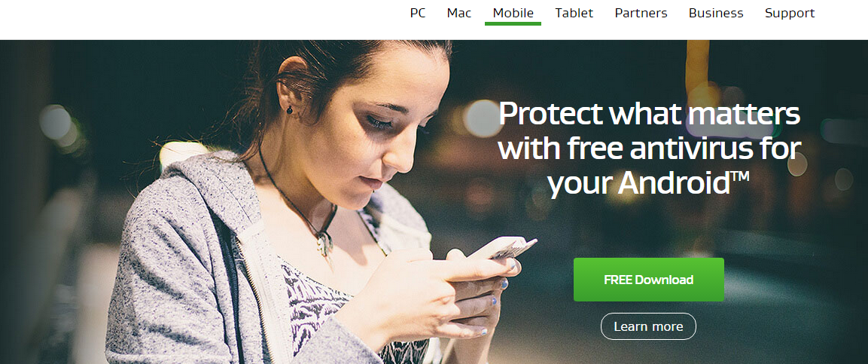The width and height of the screenshot is (868, 364).
Task: Open the PC navigation tab
Action: pyautogui.click(x=417, y=13)
